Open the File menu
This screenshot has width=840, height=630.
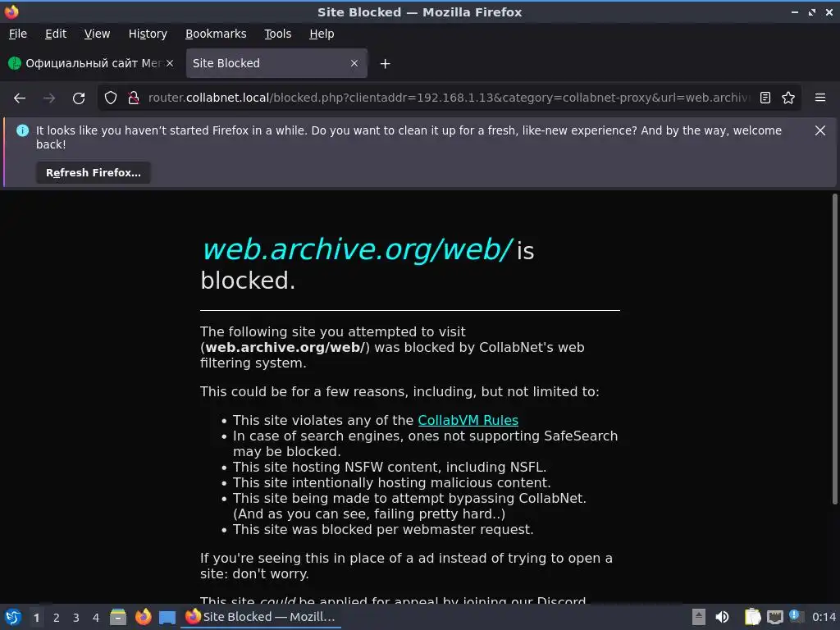(18, 34)
